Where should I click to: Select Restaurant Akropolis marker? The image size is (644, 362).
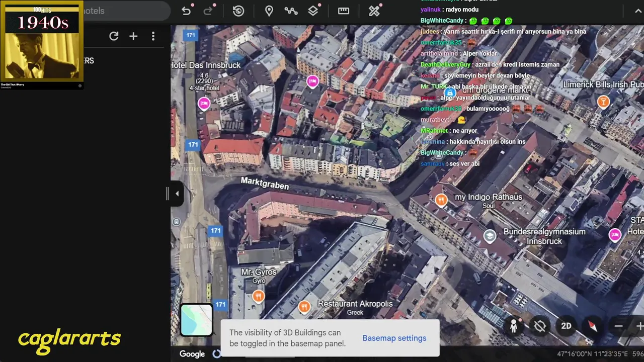(304, 306)
